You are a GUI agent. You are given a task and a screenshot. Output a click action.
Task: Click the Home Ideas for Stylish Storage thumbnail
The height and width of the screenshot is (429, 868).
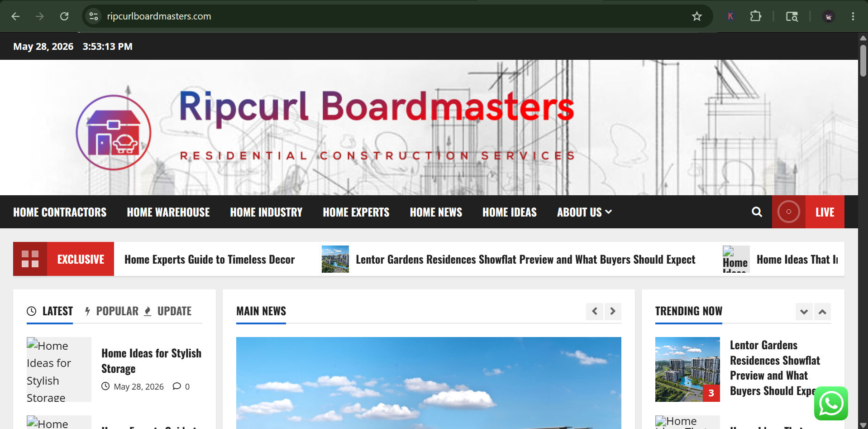pos(59,369)
